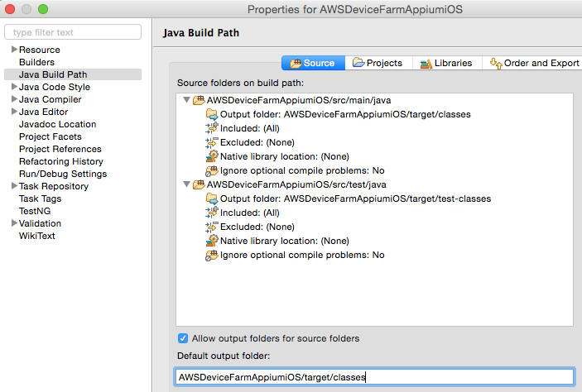The image size is (582, 392).
Task: Expand the Validation category
Action: coord(14,223)
